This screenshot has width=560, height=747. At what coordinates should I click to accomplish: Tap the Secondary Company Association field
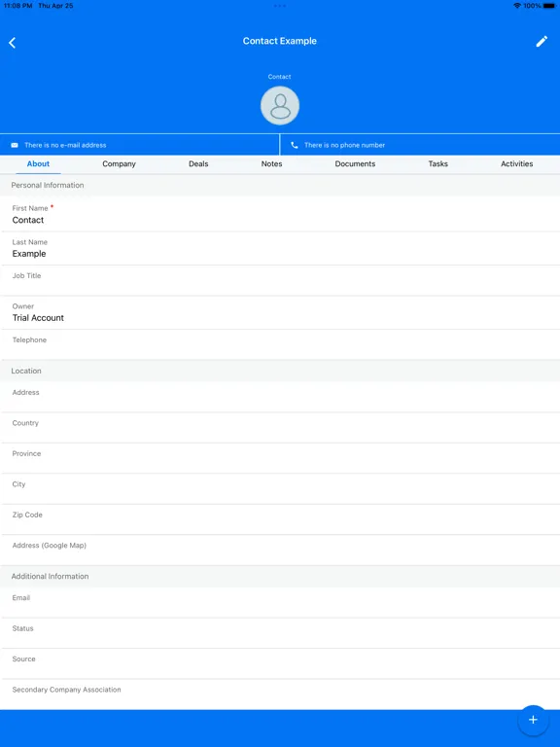(280, 694)
